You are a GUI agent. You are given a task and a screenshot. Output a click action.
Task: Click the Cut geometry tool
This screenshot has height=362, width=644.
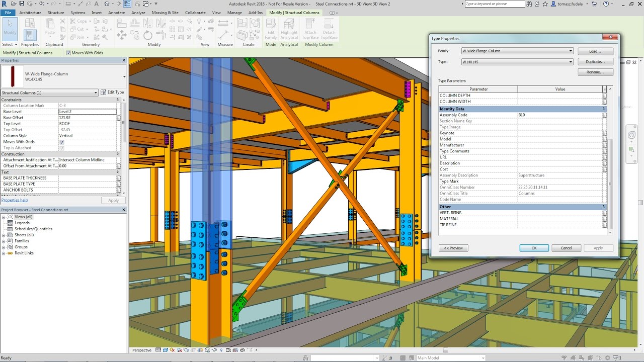(x=78, y=29)
